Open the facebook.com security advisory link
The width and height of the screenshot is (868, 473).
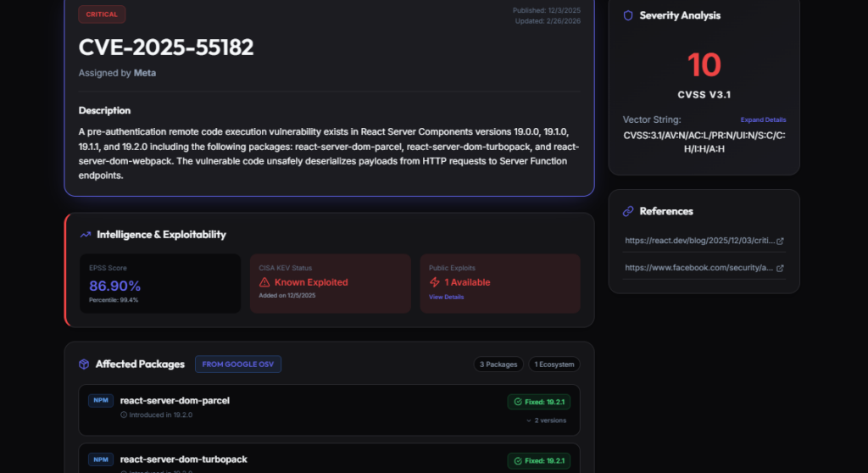coord(699,268)
